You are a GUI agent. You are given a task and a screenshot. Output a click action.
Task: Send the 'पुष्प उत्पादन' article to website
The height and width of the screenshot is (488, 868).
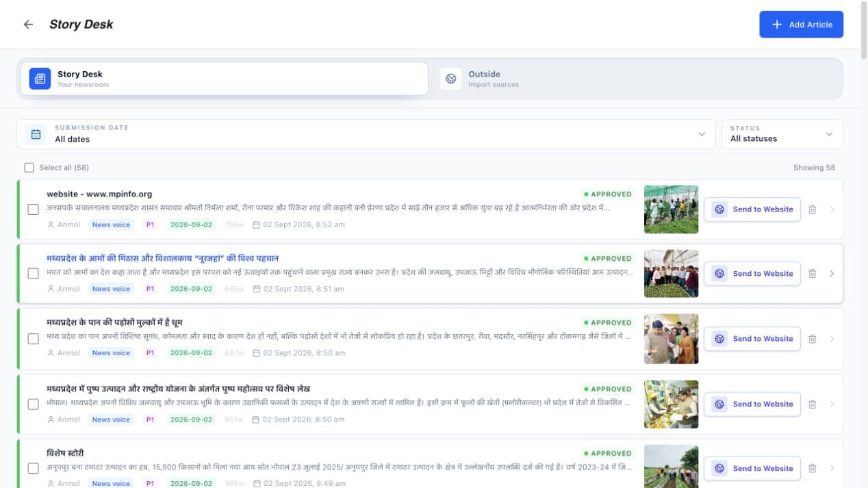tap(752, 404)
